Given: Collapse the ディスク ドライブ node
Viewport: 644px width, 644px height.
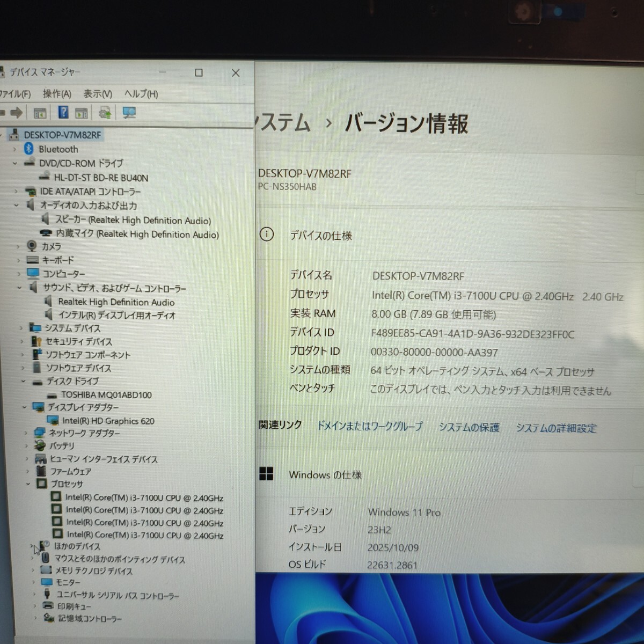Looking at the screenshot, I should pyautogui.click(x=24, y=382).
